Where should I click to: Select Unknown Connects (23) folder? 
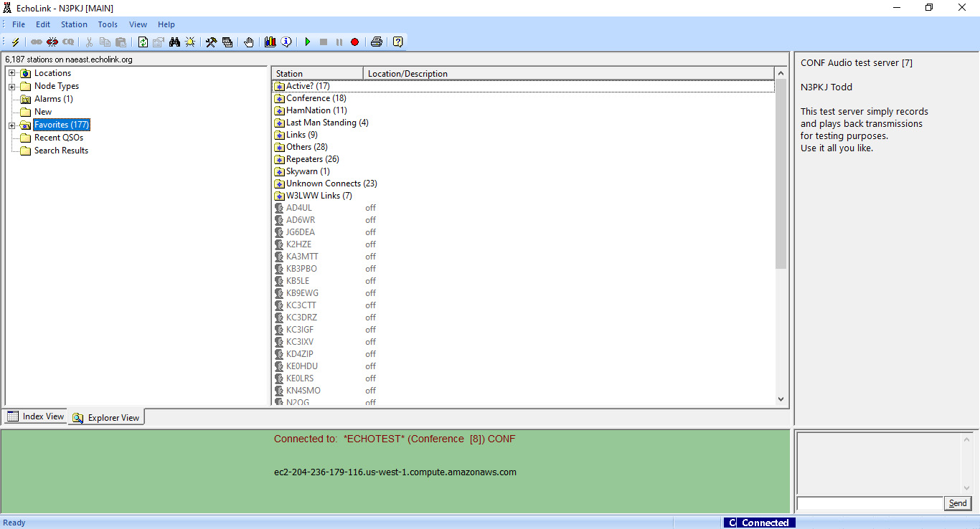point(331,184)
